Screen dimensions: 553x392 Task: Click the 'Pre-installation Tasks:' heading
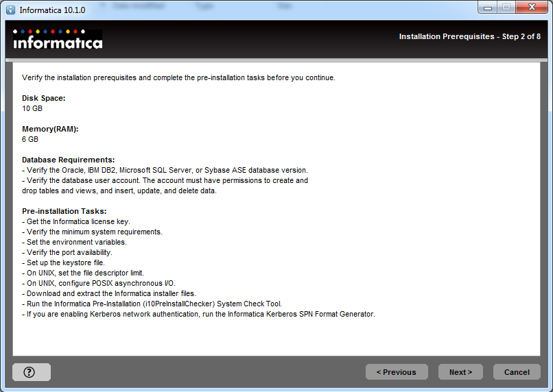[64, 211]
